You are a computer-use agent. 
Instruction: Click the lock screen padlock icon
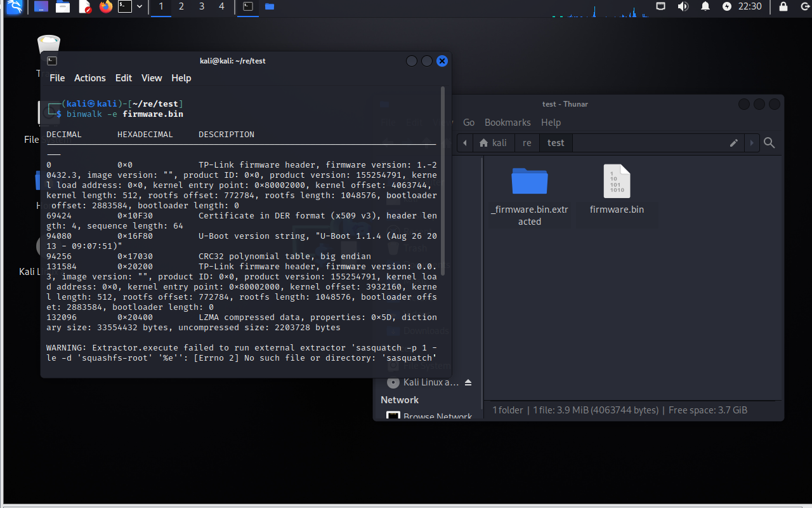click(783, 6)
